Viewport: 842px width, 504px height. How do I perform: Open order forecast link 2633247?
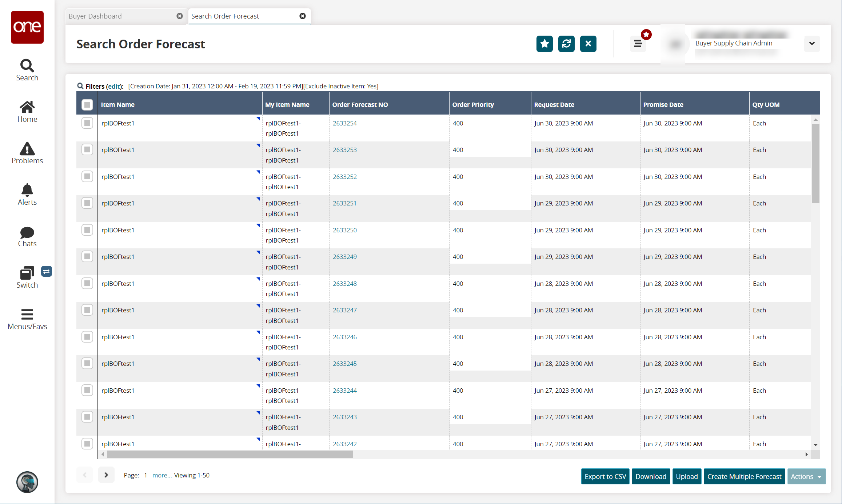point(344,310)
